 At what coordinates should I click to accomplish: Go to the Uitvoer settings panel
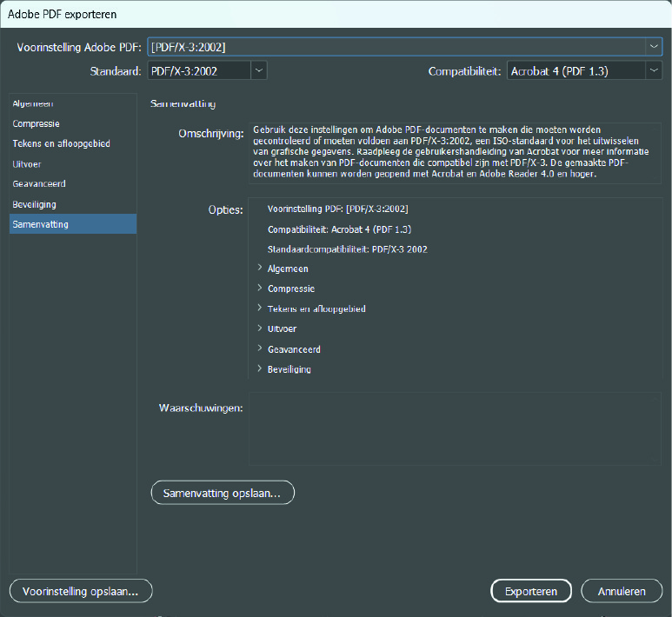point(27,163)
